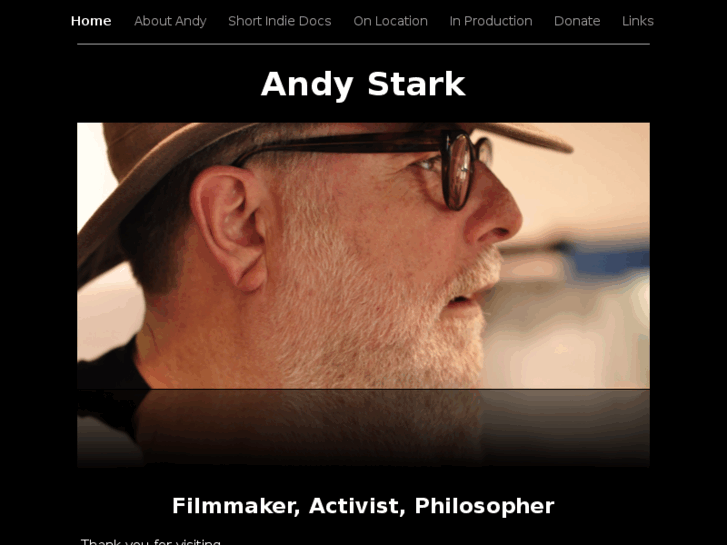Click the mirrored reflection below the photo
The height and width of the screenshot is (545, 727).
click(363, 428)
